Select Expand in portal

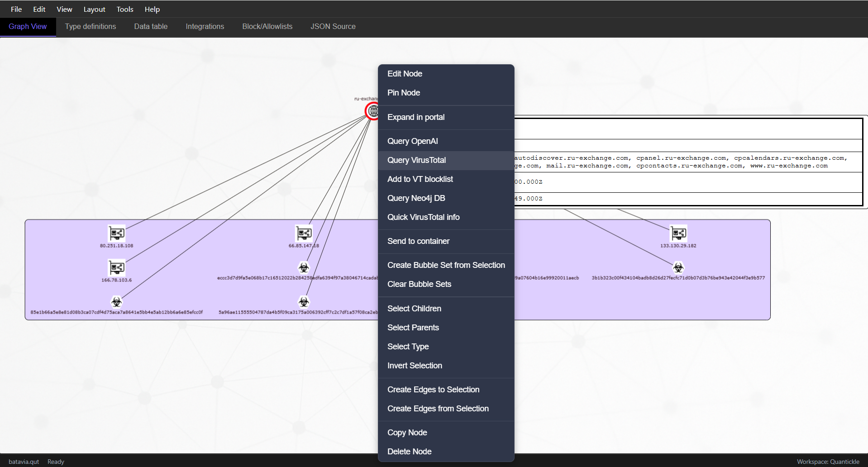(x=446, y=117)
